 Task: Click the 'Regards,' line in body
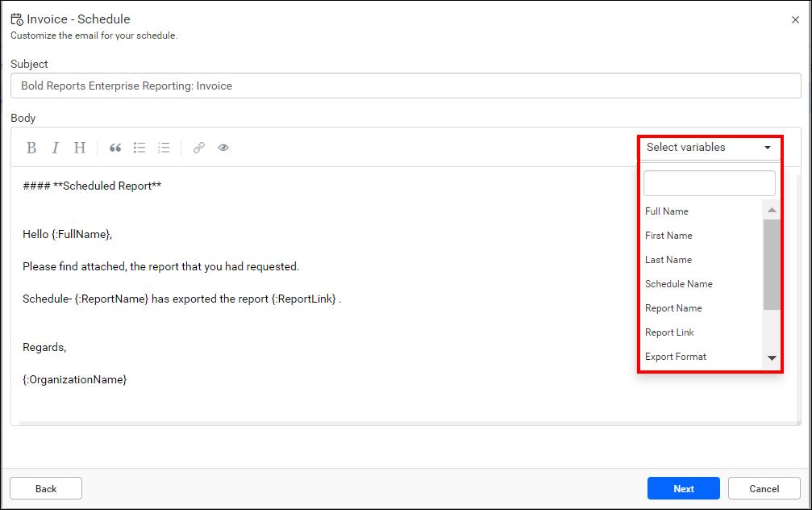44,347
